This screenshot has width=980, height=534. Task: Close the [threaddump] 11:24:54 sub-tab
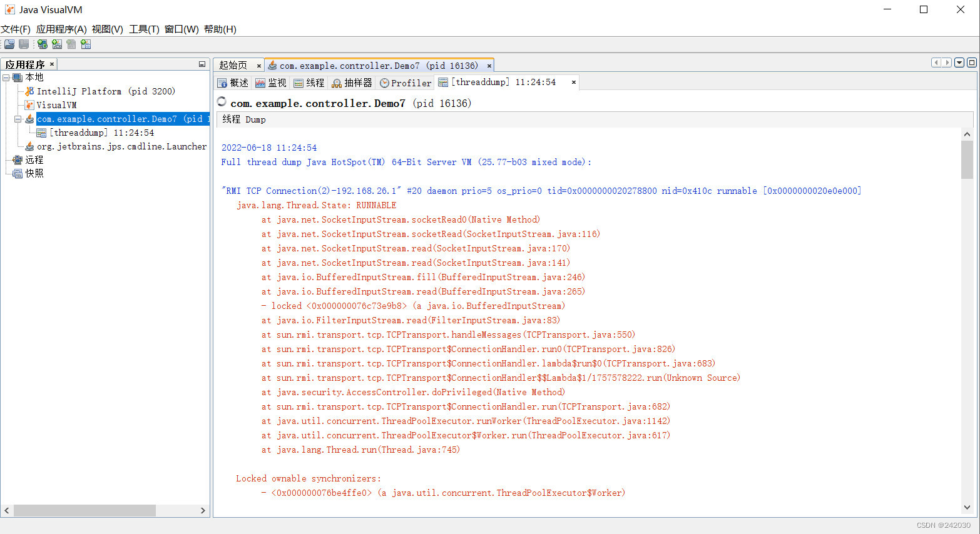coord(574,83)
